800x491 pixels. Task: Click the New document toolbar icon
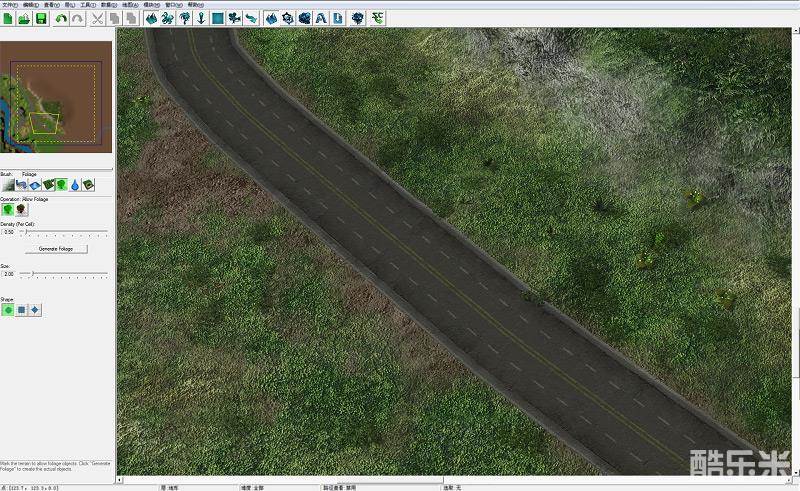8,18
